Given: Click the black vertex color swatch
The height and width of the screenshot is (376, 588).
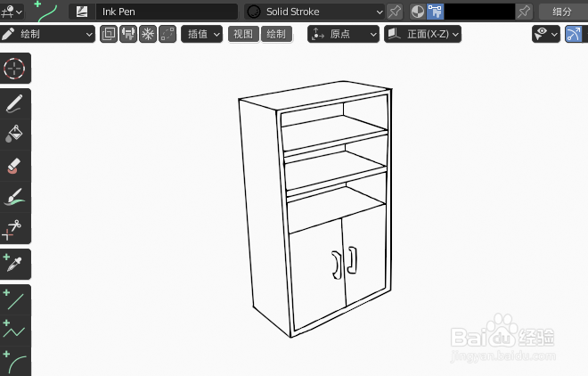Looking at the screenshot, I should pyautogui.click(x=479, y=12).
